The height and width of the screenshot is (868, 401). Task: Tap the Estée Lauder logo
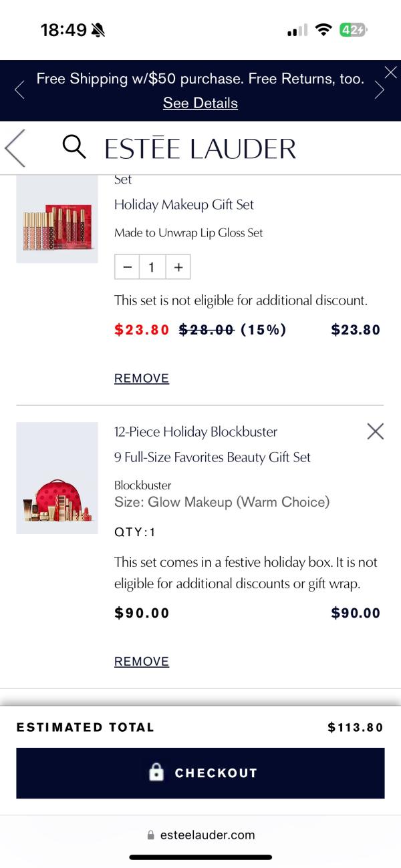[x=200, y=148]
